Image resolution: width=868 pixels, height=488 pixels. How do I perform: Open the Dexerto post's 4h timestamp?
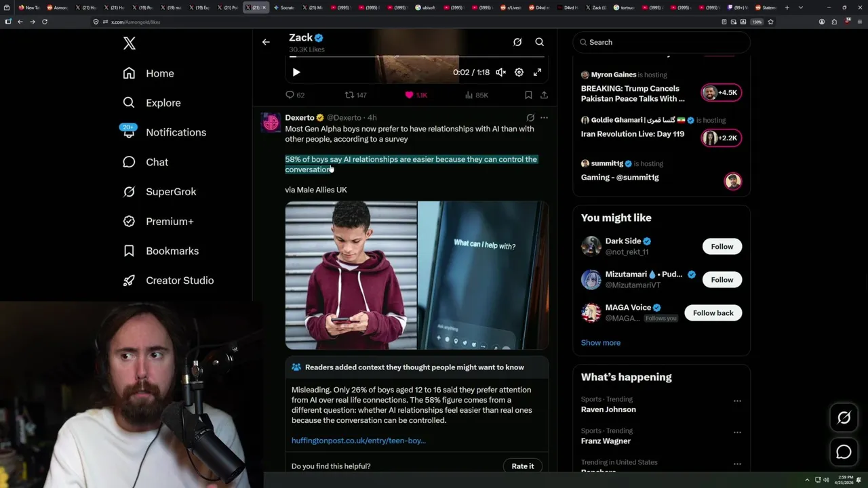[372, 118]
